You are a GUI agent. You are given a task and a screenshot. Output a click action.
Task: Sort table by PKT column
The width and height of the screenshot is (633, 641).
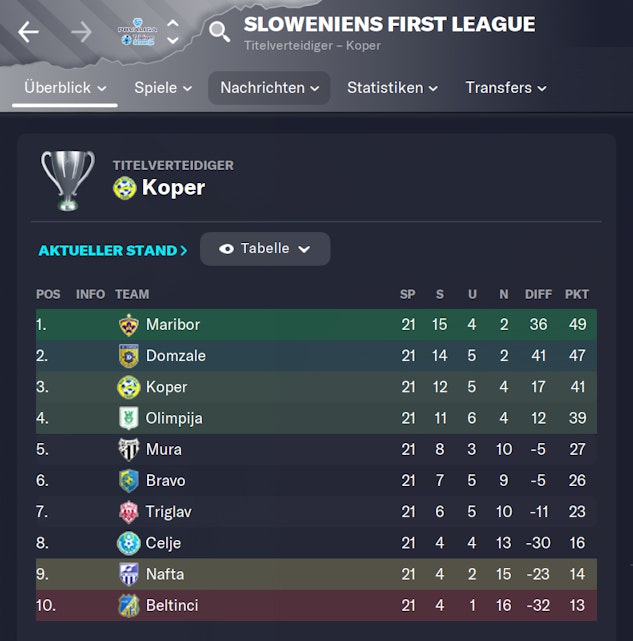click(576, 295)
